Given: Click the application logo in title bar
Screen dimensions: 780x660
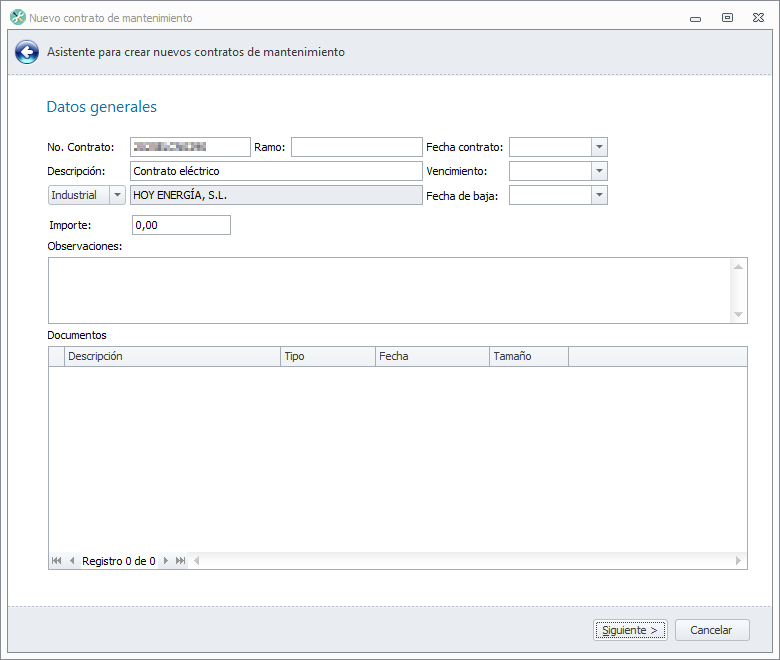Looking at the screenshot, I should 18,17.
